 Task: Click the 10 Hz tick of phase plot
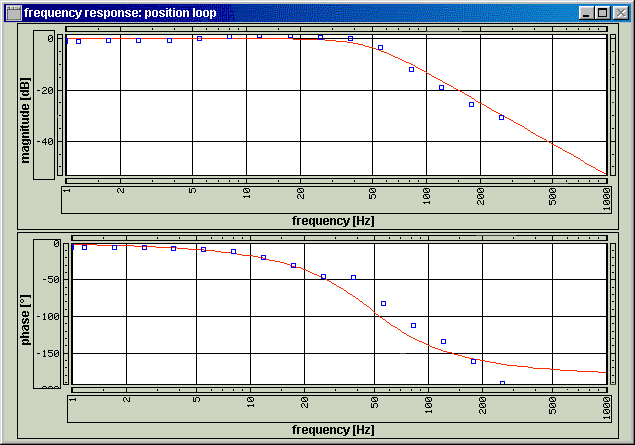click(x=251, y=402)
